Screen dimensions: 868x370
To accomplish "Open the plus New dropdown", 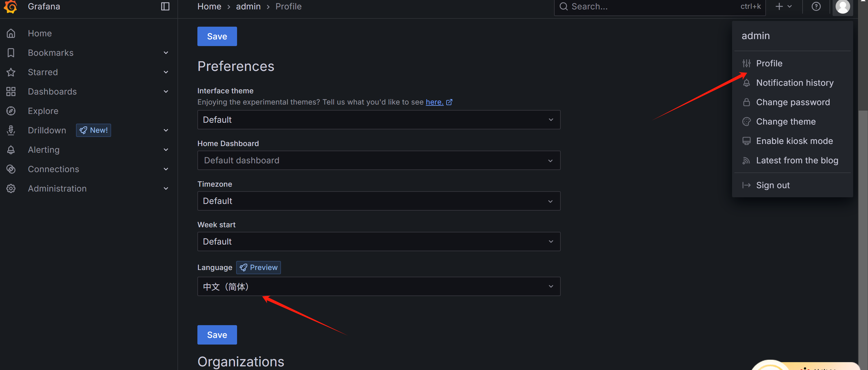I will 783,6.
